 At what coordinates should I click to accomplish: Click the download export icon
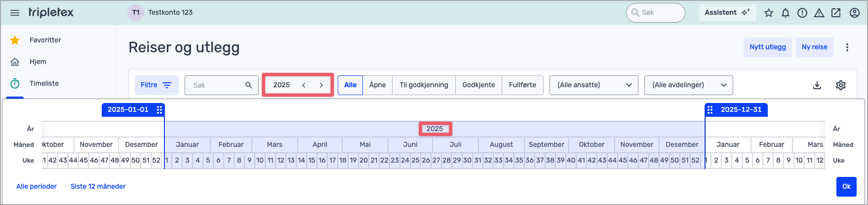coord(817,85)
